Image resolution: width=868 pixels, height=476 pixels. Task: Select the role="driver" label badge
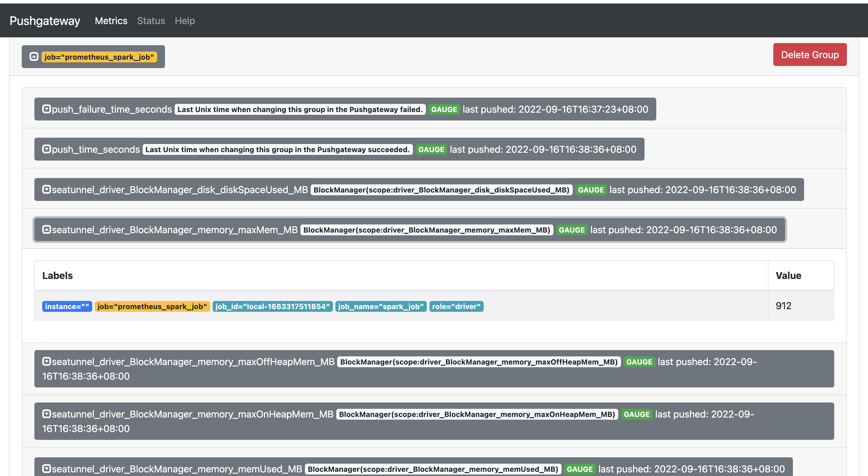pos(456,306)
